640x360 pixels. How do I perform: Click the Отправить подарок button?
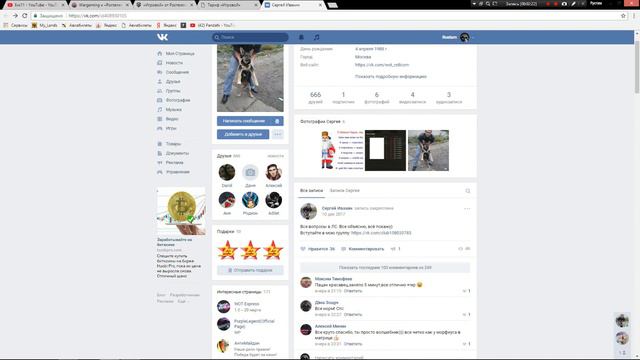click(250, 270)
